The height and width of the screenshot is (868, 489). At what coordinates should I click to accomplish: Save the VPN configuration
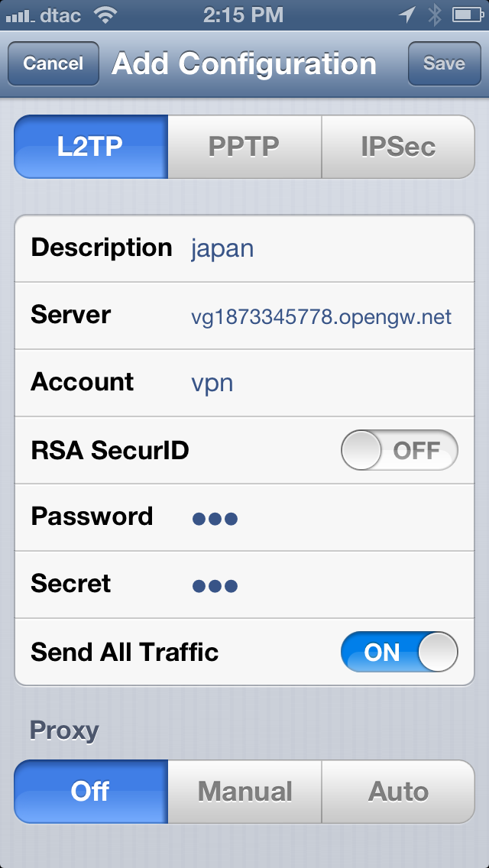tap(444, 63)
